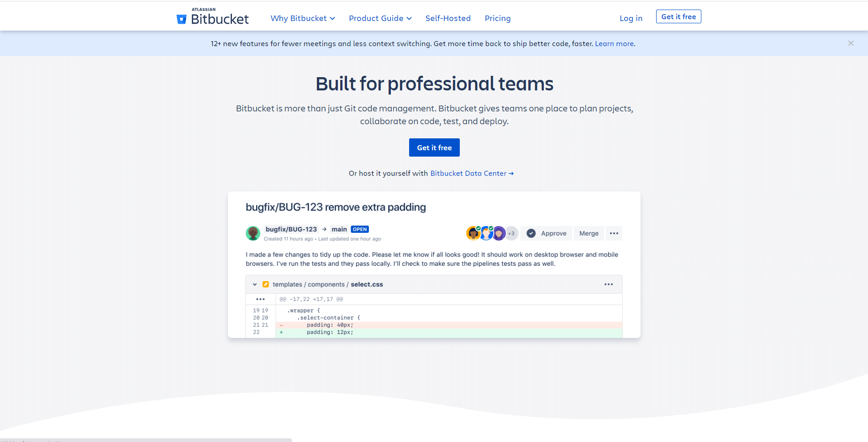Open the Why Bitbucket dropdown menu
This screenshot has height=442, width=868.
click(303, 18)
